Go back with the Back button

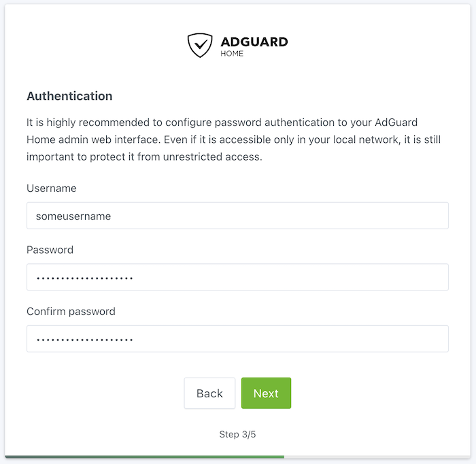coord(209,393)
